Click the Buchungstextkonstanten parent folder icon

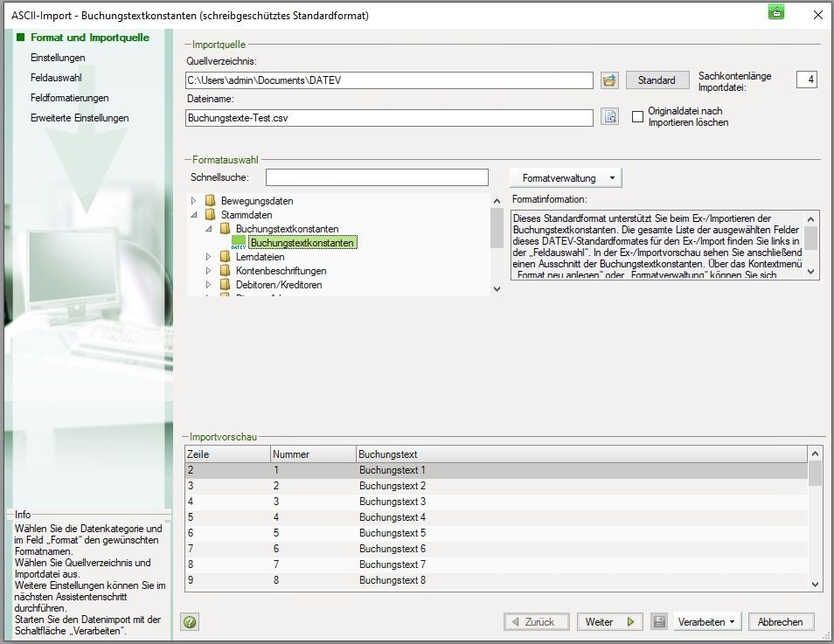click(x=226, y=229)
